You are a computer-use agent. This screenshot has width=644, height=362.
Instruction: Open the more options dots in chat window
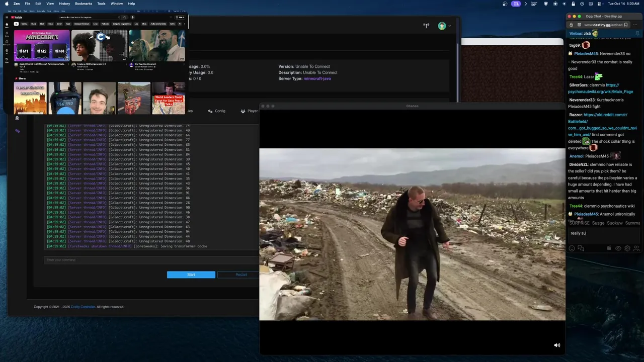[x=636, y=25]
